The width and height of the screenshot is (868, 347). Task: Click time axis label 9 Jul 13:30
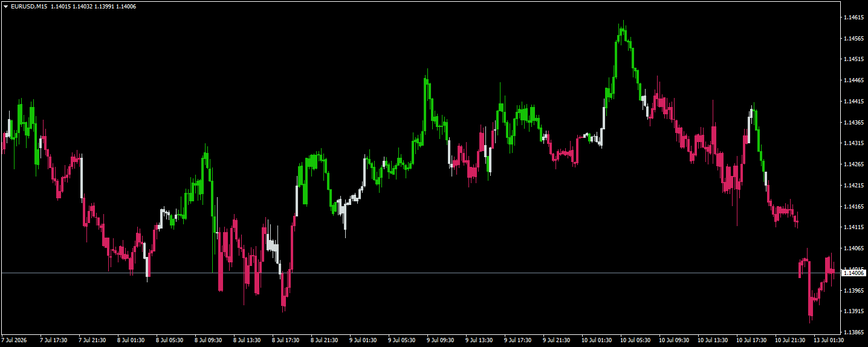(x=479, y=340)
